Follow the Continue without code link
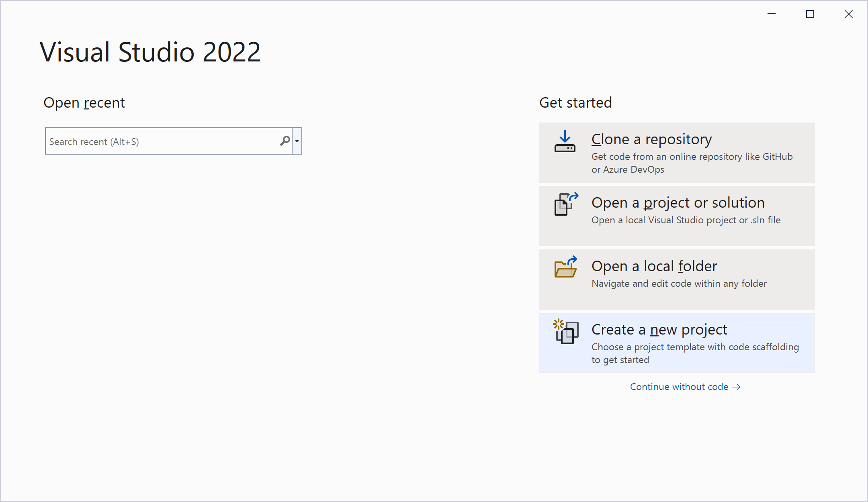Viewport: 868px width, 502px height. tap(679, 387)
